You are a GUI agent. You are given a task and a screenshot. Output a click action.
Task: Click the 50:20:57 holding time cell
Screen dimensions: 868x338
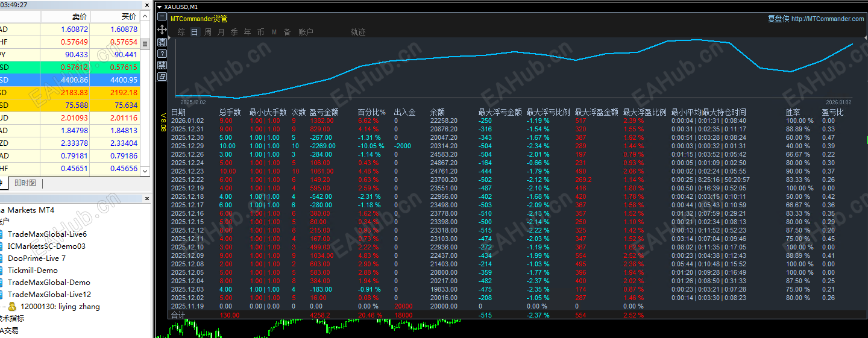tap(737, 180)
